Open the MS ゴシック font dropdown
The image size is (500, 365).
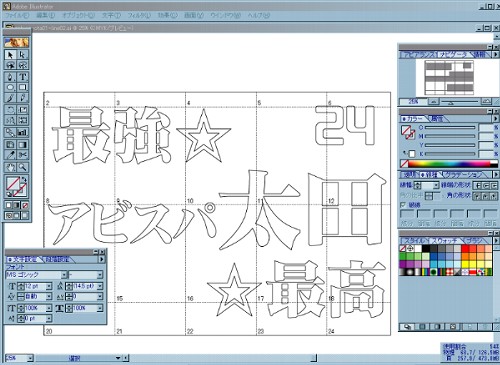64,275
